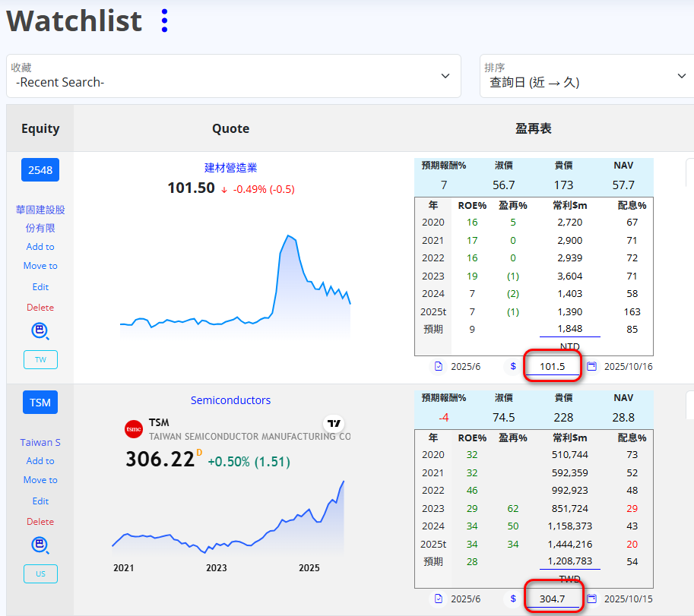Viewport: 694px width, 616px height.
Task: Click the dollar sign icon beside price 304.7
Action: (x=513, y=599)
